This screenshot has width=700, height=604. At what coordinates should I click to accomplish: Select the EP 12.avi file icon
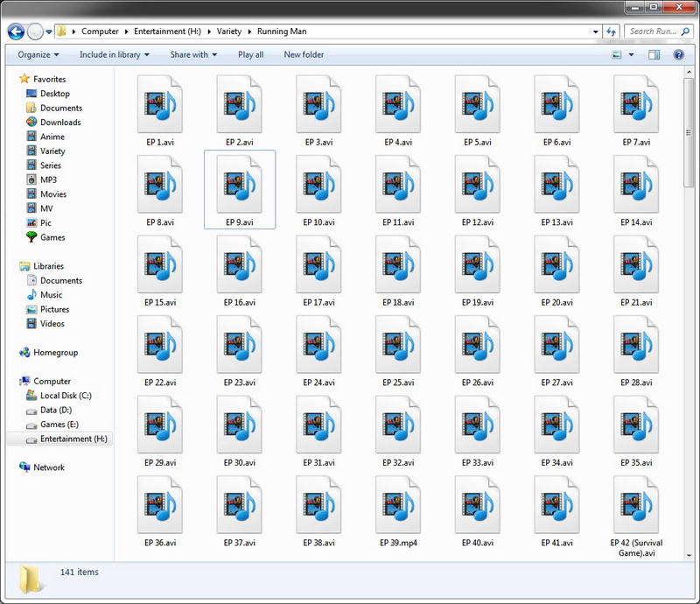[x=478, y=184]
